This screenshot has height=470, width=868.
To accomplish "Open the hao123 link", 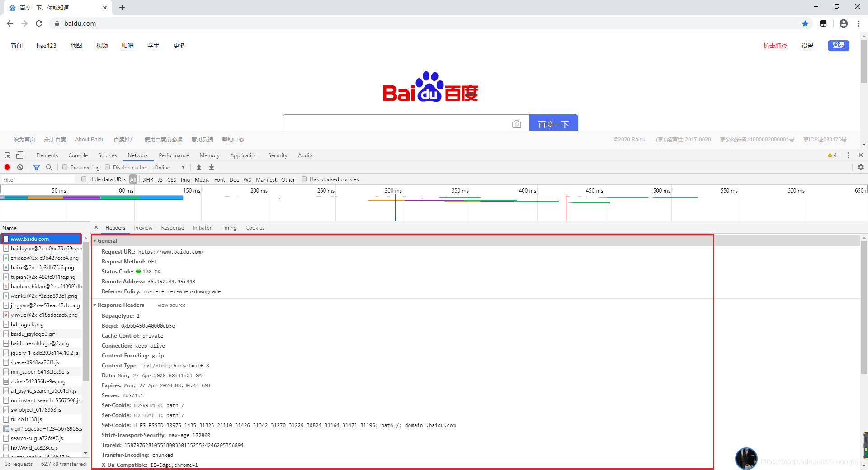I will (x=47, y=46).
